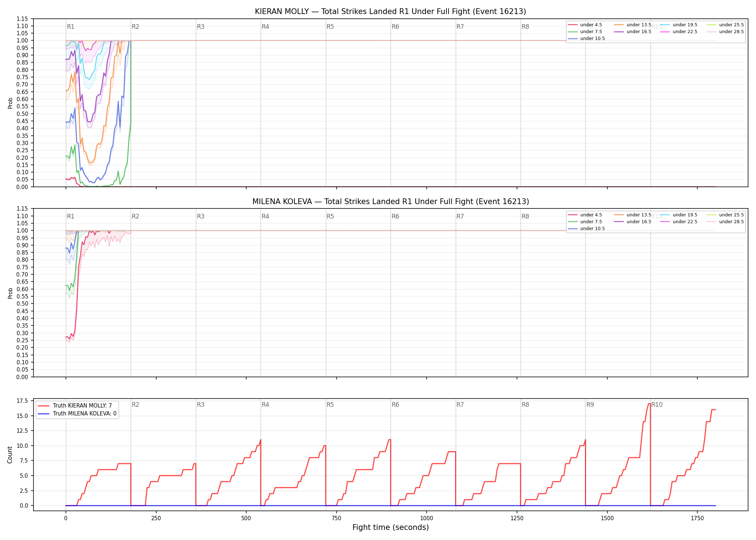
Task: Click 17.5 tick on Count axis
Action: point(22,401)
